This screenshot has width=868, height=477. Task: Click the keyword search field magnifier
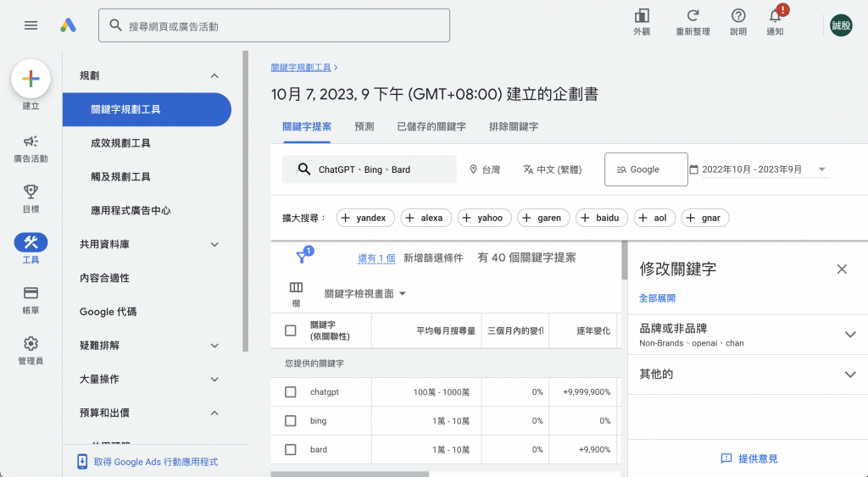(304, 169)
